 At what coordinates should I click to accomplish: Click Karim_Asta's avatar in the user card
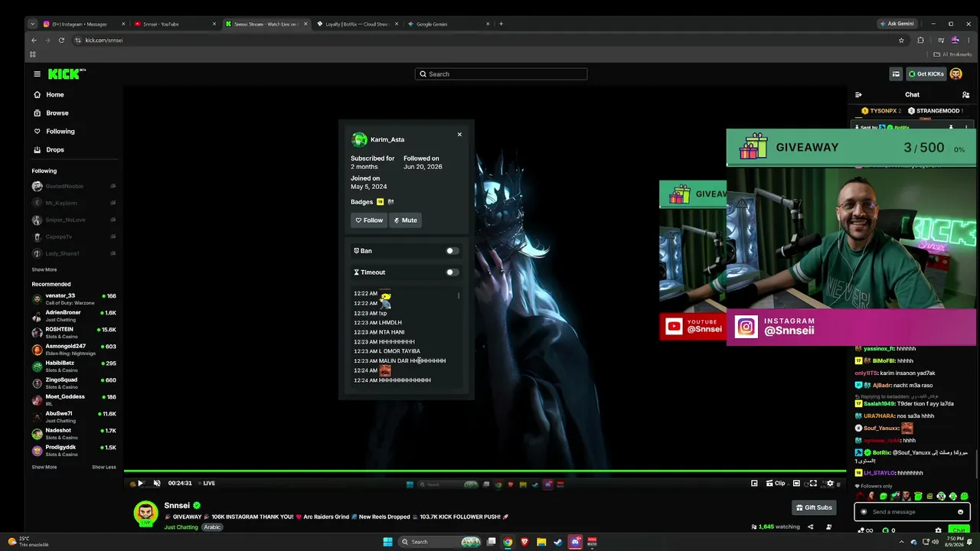pos(359,139)
